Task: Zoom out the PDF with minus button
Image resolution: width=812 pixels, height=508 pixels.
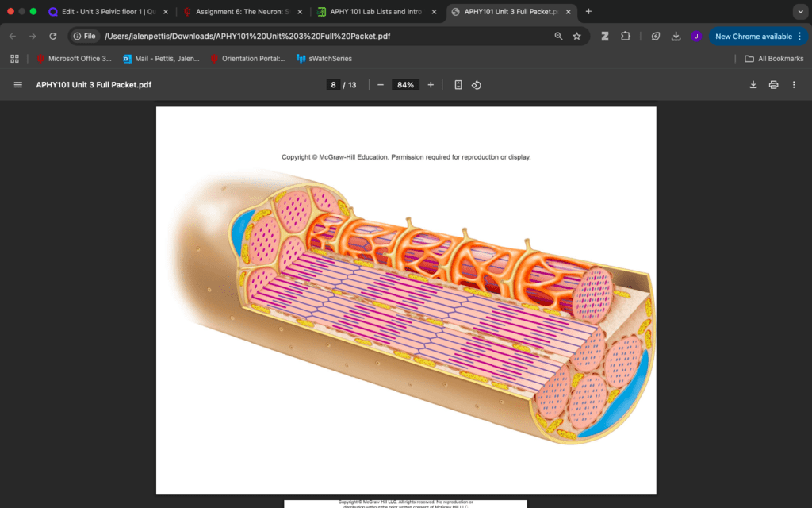Action: pos(381,84)
